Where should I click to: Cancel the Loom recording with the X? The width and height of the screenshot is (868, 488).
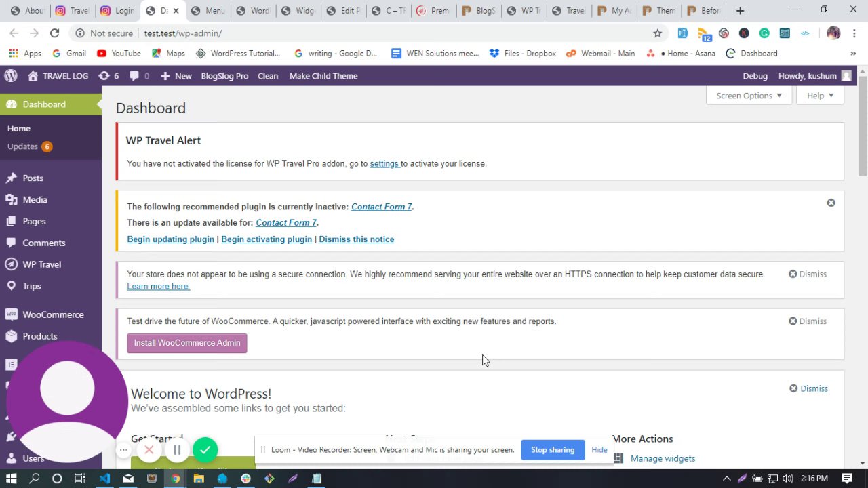click(149, 450)
